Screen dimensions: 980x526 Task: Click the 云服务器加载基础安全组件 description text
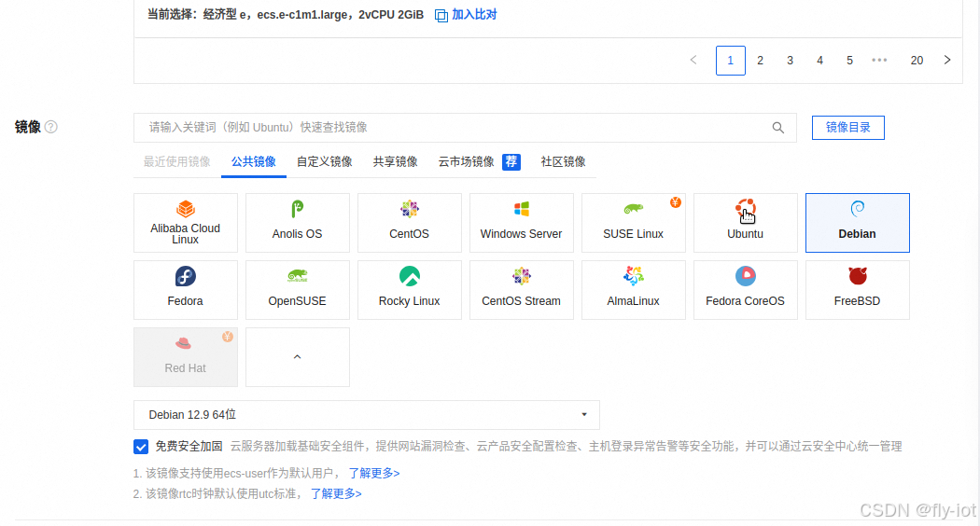[x=566, y=447]
